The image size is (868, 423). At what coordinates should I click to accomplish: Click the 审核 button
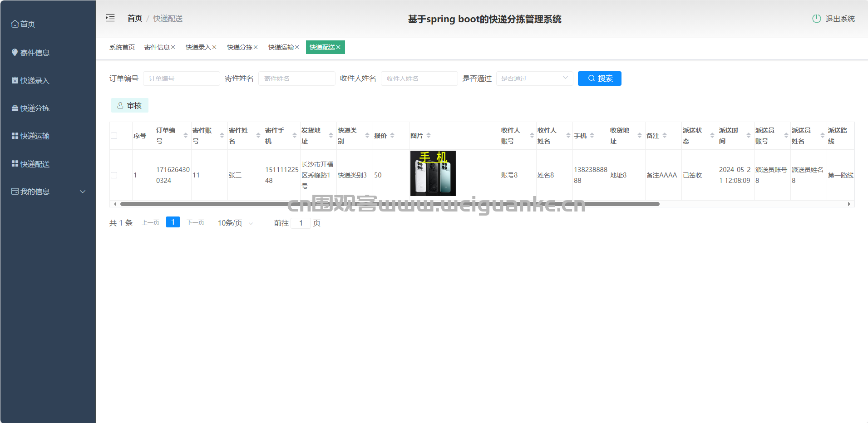130,105
